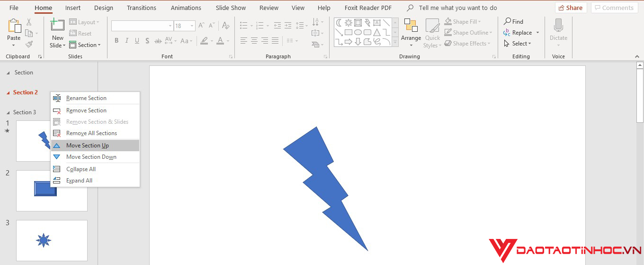Switch to the Transitions ribbon tab
This screenshot has height=265, width=644.
click(x=141, y=8)
